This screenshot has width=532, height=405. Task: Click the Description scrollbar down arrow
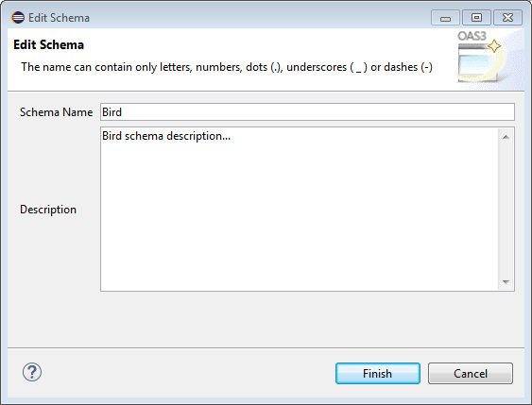pyautogui.click(x=506, y=281)
